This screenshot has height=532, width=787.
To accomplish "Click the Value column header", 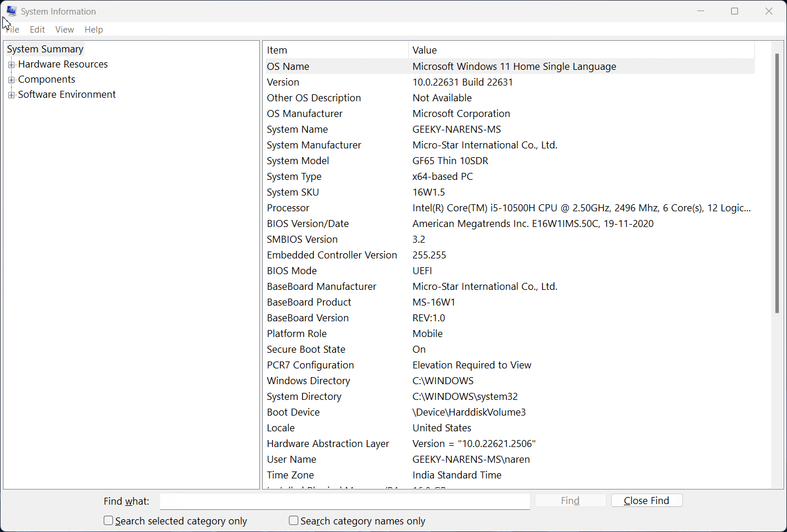I will coord(581,50).
